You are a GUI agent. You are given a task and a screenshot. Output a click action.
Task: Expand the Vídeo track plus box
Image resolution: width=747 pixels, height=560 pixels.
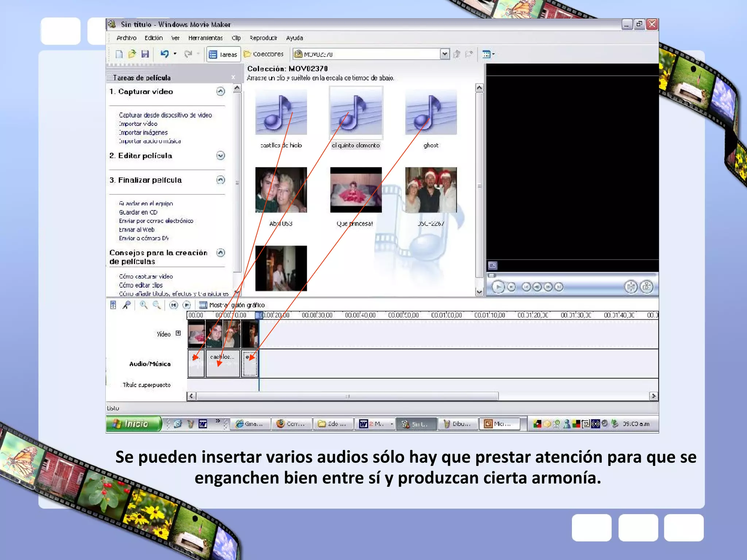pyautogui.click(x=178, y=333)
